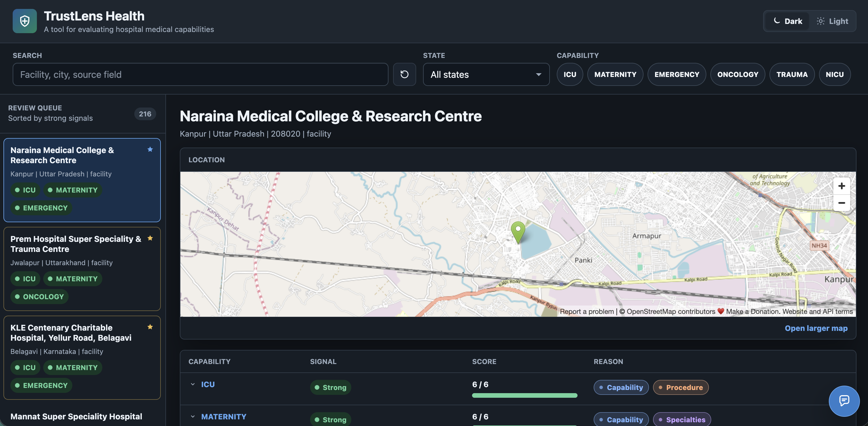This screenshot has height=426, width=868.
Task: Click the 216 review queue count badge
Action: [145, 114]
